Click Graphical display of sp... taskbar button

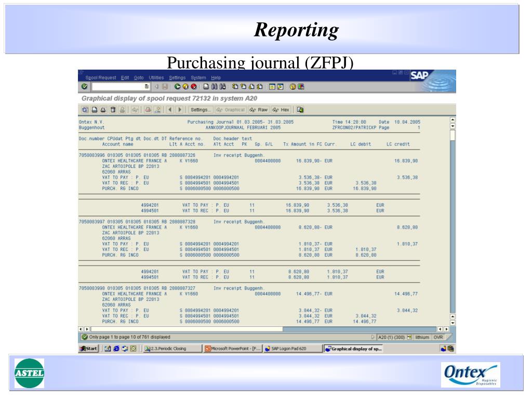[x=353, y=349]
